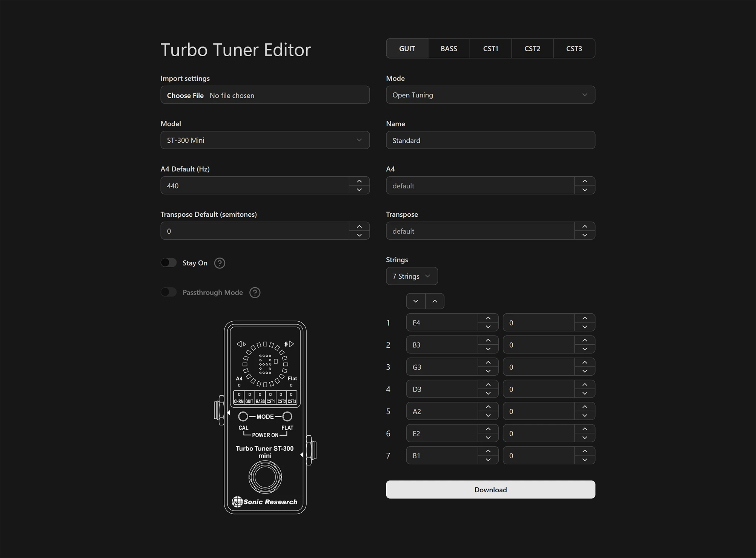756x558 pixels.
Task: Click the tuner pedal illustration footswitch
Action: coord(265,477)
